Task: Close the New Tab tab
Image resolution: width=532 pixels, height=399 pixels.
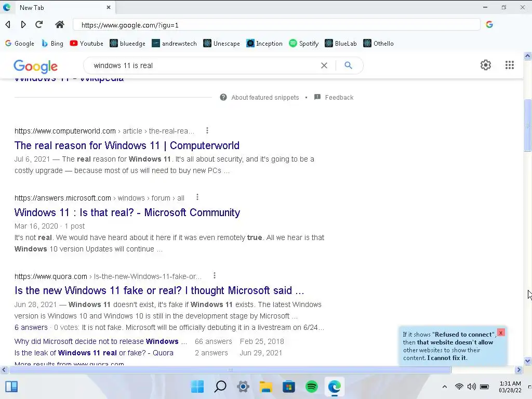Action: tap(109, 7)
